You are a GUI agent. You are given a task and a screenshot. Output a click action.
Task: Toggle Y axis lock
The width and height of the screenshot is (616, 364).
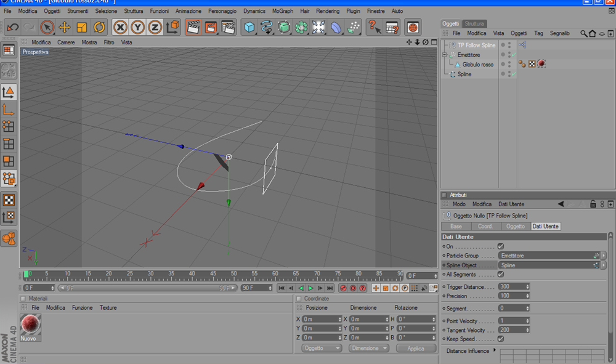pyautogui.click(x=137, y=27)
